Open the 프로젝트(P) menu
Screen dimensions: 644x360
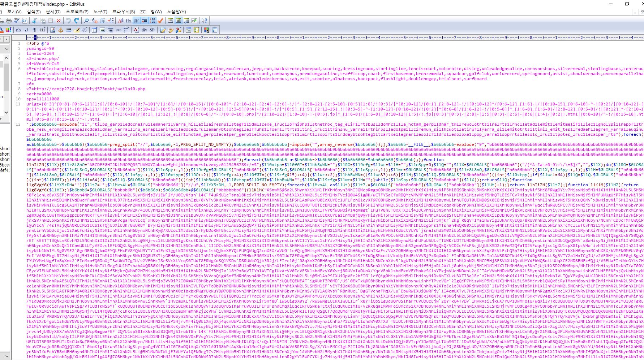pos(77,12)
